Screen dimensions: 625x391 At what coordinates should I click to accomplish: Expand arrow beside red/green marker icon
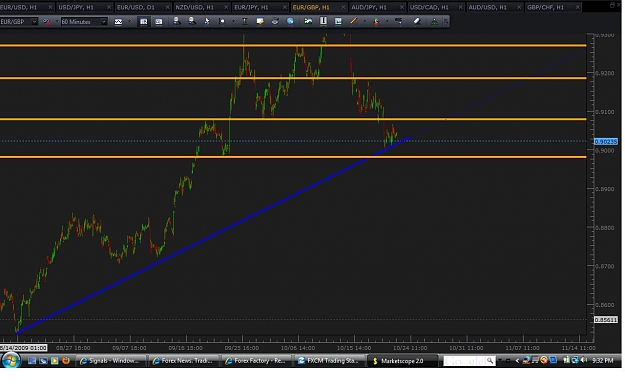coord(387,22)
